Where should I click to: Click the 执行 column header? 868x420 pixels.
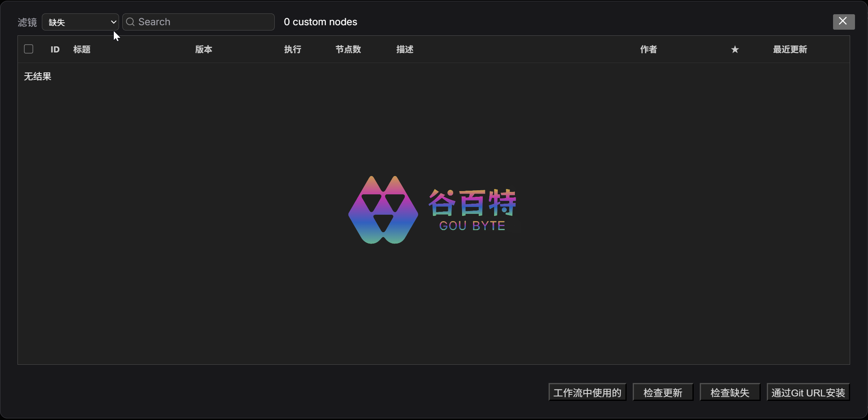[x=293, y=50]
